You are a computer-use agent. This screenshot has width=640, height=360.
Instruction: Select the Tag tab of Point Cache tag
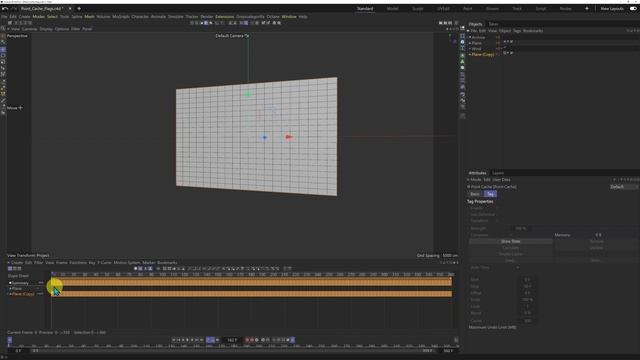point(490,194)
